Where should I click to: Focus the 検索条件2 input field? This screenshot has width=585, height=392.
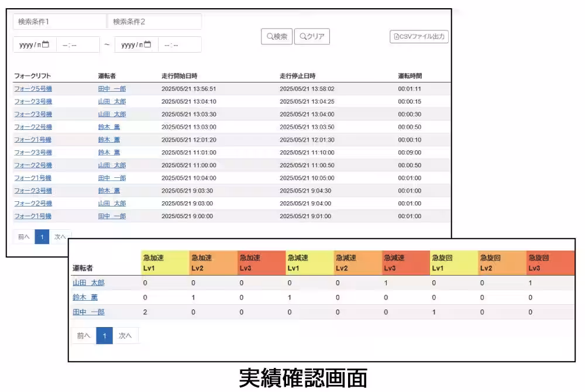[x=154, y=22]
